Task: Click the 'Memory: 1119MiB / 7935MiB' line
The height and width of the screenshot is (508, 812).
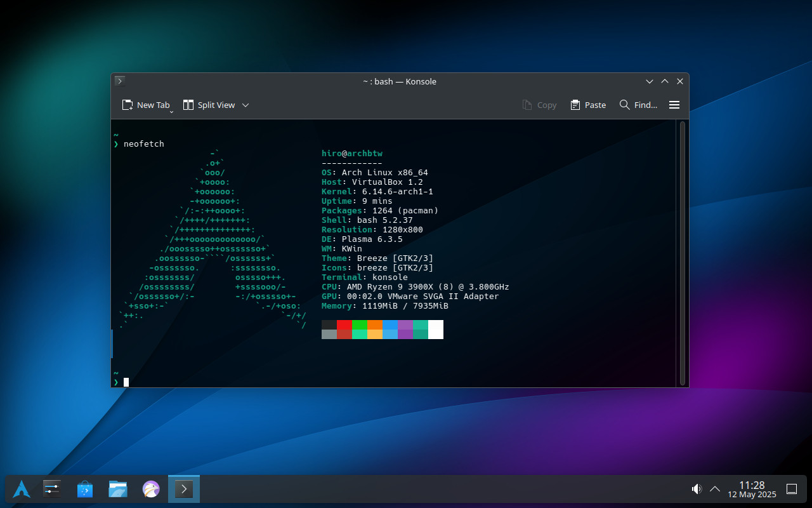Action: coord(385,306)
